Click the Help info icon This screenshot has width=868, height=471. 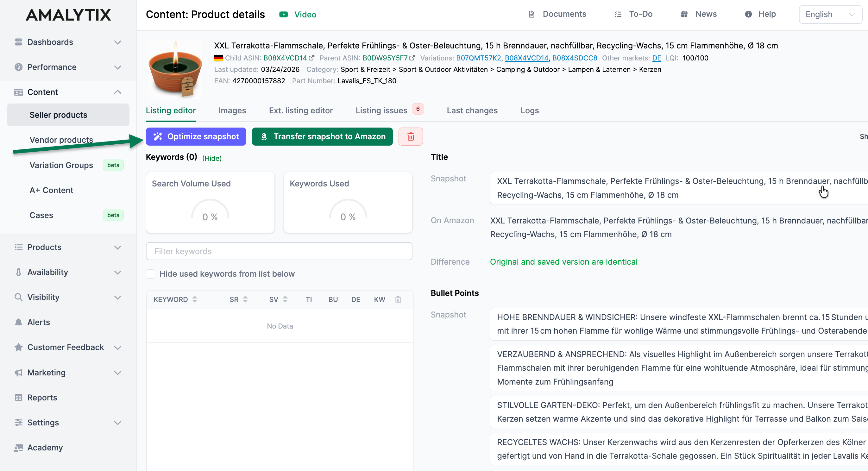pyautogui.click(x=748, y=14)
